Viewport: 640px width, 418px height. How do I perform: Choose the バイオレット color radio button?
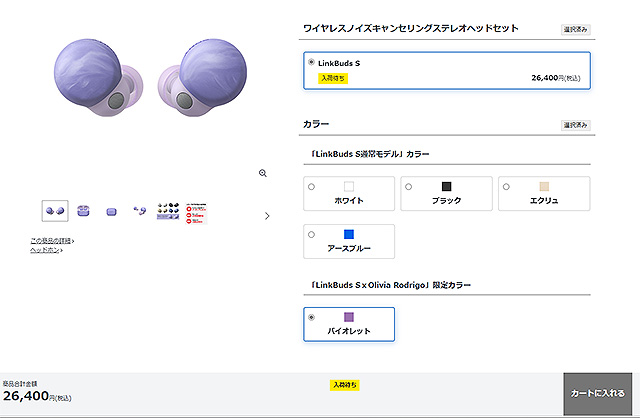tap(311, 317)
